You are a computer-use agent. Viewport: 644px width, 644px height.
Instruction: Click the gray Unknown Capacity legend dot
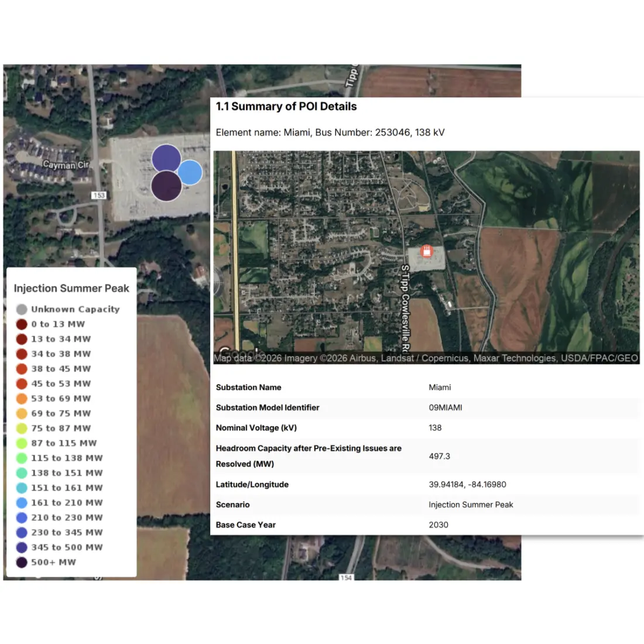point(22,309)
